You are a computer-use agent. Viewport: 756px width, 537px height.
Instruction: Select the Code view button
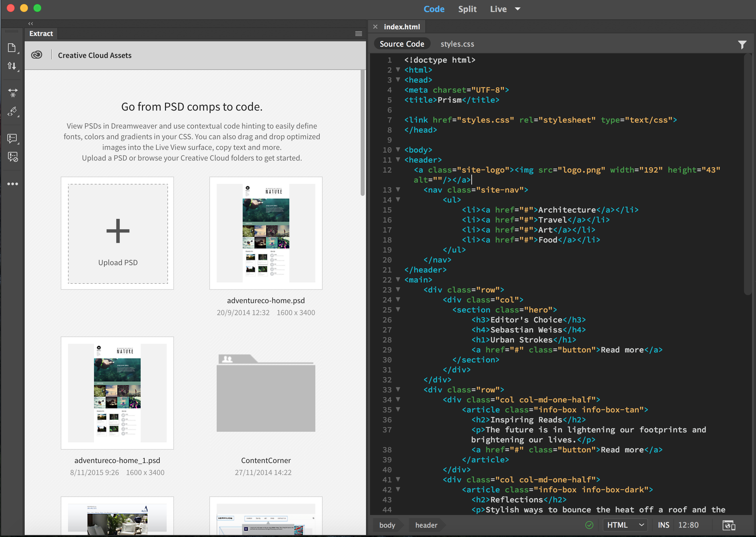(434, 9)
